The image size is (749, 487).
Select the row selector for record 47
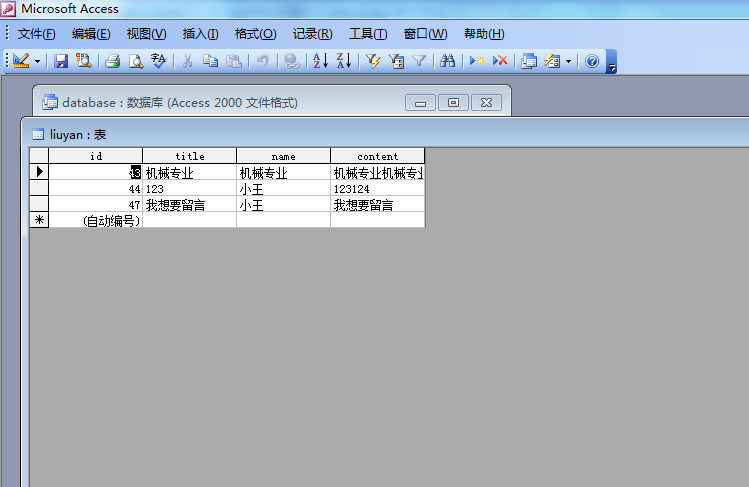pos(39,204)
